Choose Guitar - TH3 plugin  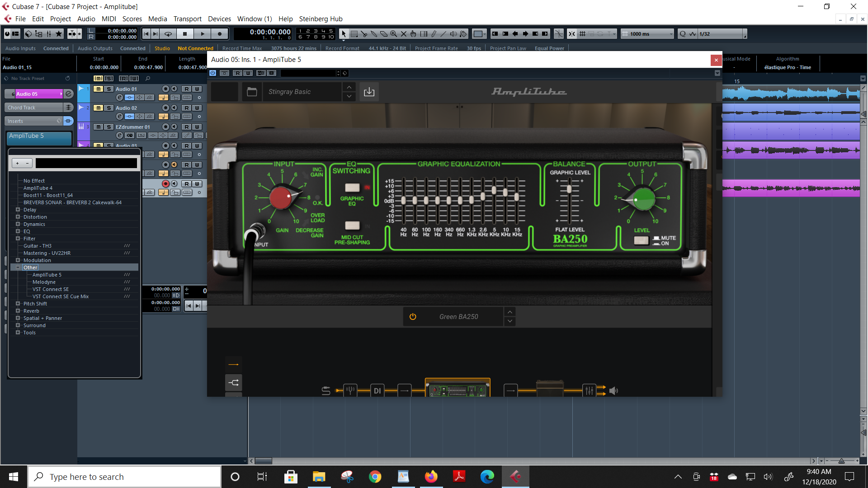click(x=38, y=246)
